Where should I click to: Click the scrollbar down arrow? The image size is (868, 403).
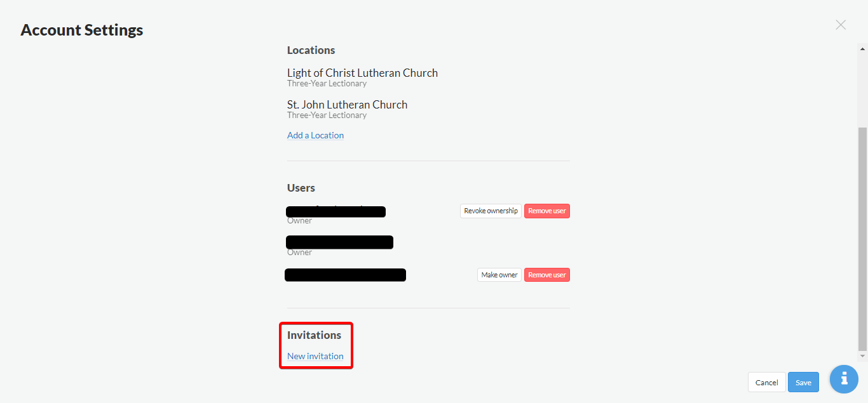(862, 357)
